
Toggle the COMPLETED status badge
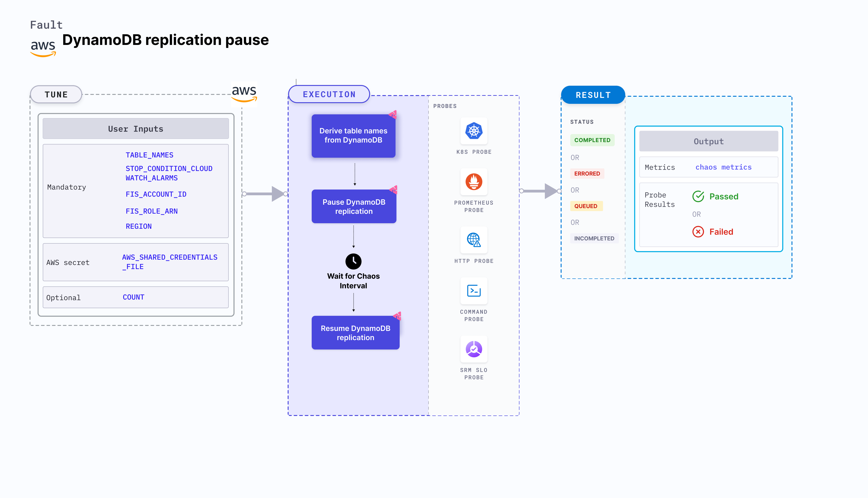click(592, 140)
